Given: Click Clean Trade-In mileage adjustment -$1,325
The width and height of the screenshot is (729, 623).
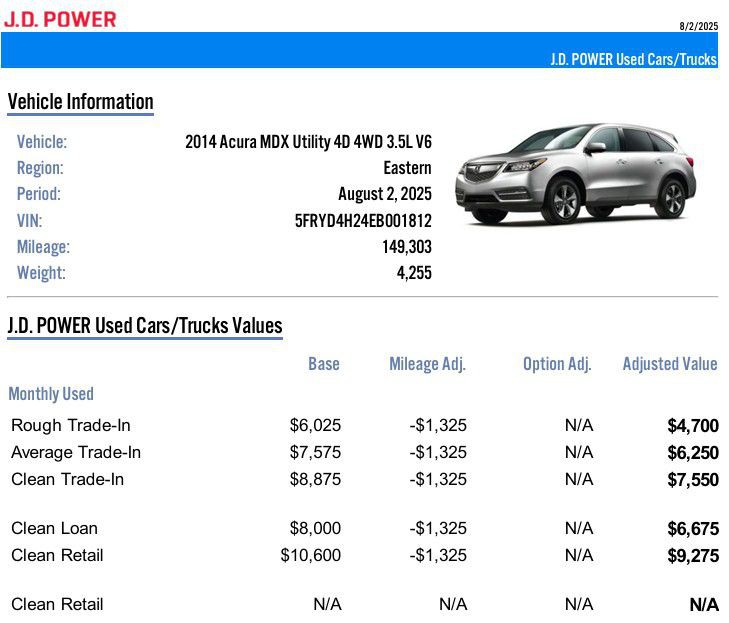Looking at the screenshot, I should 438,479.
